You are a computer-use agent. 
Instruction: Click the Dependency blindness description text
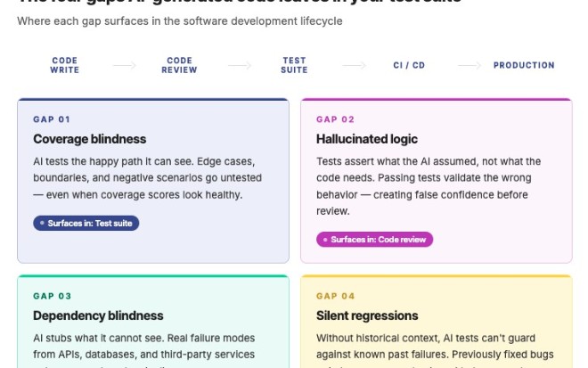[x=144, y=349]
